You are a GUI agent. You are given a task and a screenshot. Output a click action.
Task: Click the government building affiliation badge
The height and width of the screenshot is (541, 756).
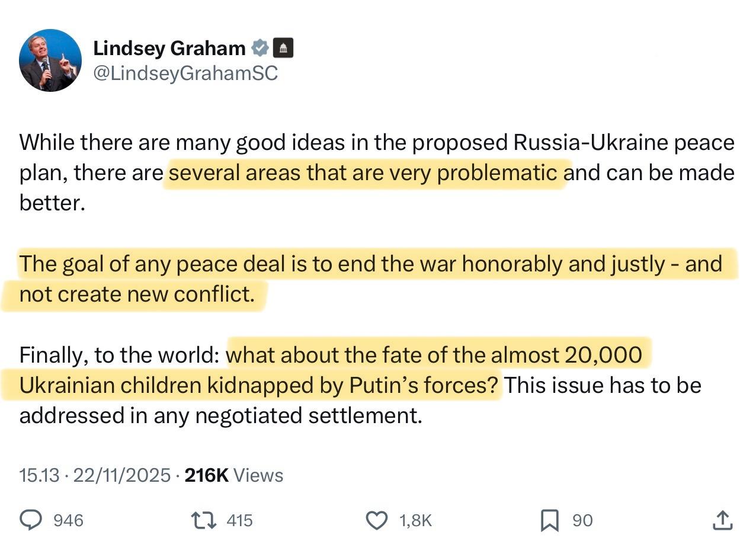pos(283,48)
